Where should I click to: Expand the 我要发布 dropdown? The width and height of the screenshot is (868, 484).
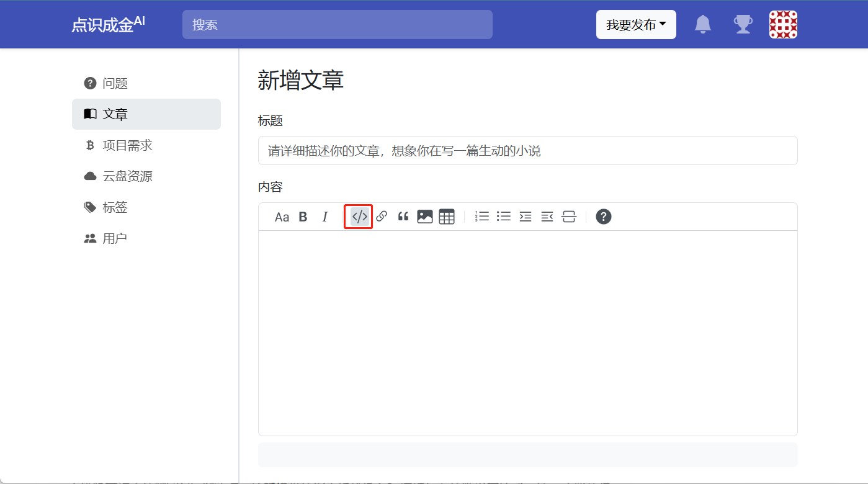(636, 25)
